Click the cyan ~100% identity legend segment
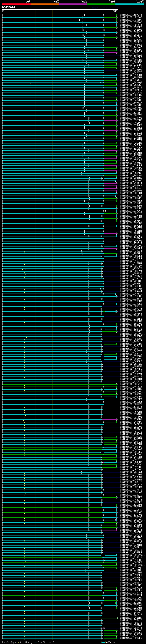The image size is (146, 644). coord(130,4)
